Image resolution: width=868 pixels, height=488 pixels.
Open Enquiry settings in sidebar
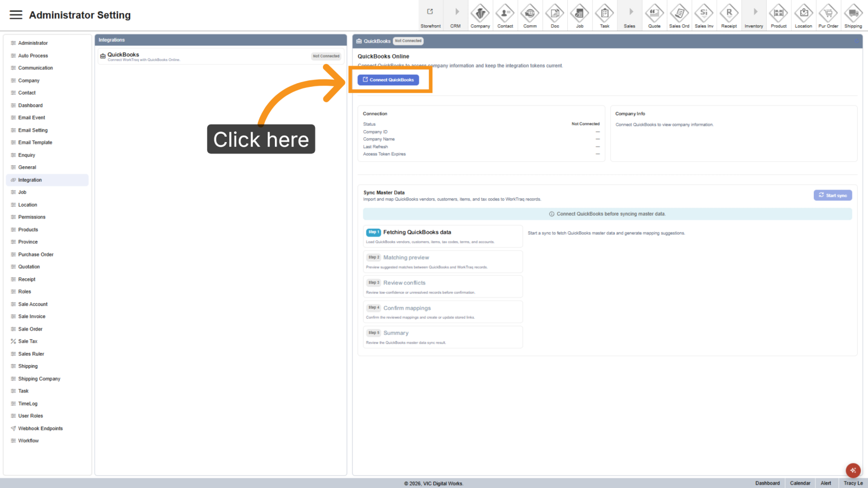pos(47,155)
